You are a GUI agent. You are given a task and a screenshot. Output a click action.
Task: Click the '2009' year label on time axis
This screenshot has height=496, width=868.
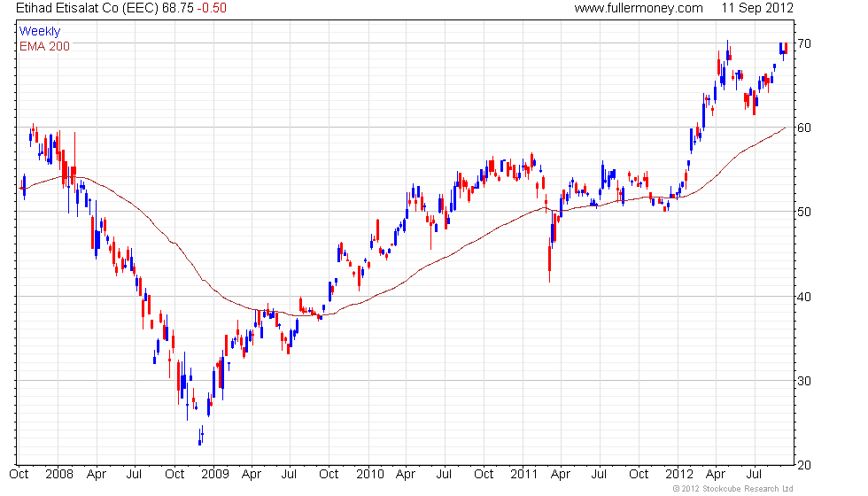click(x=214, y=475)
